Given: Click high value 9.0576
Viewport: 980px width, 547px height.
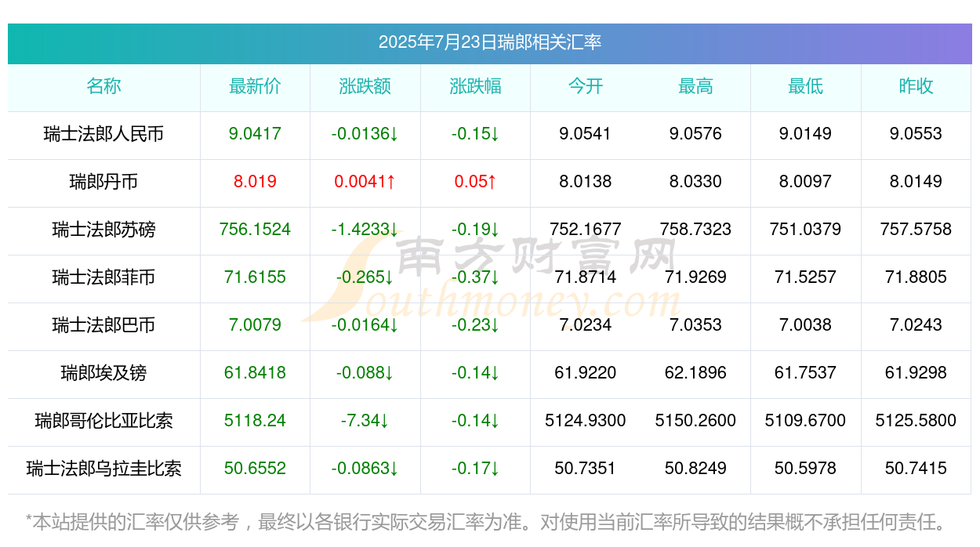Looking at the screenshot, I should (695, 134).
